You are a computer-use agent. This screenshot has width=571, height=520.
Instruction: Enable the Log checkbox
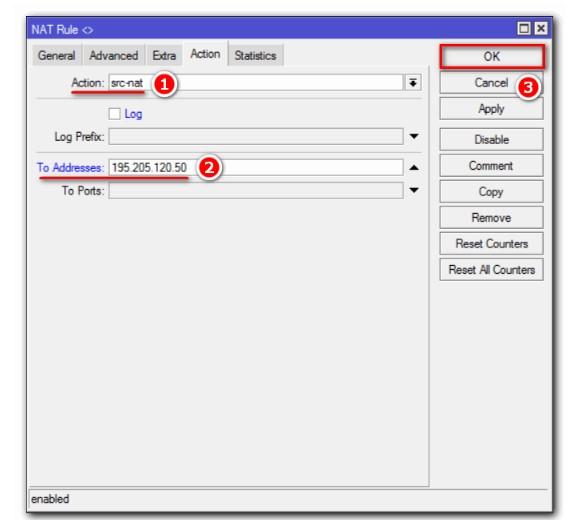[x=114, y=114]
